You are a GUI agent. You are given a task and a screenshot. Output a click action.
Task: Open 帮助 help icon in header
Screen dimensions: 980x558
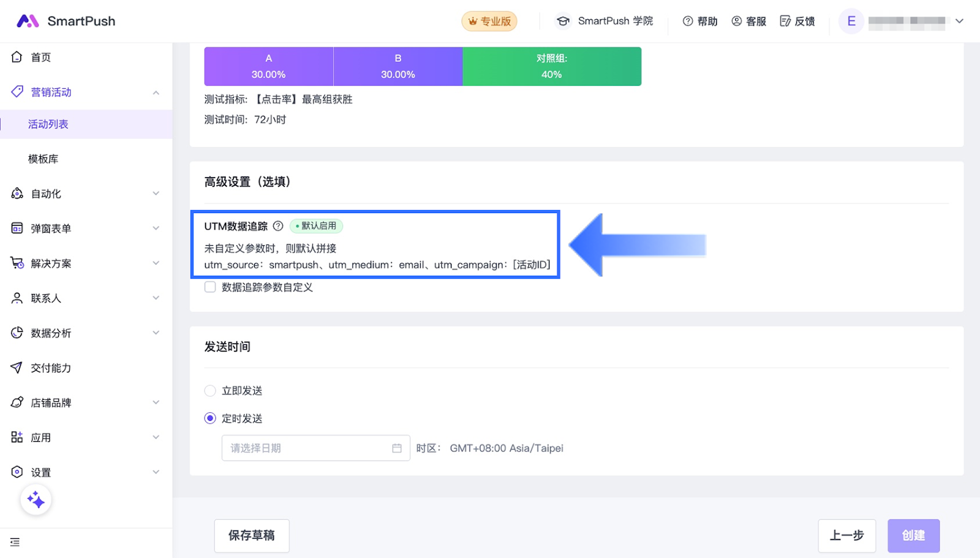688,21
